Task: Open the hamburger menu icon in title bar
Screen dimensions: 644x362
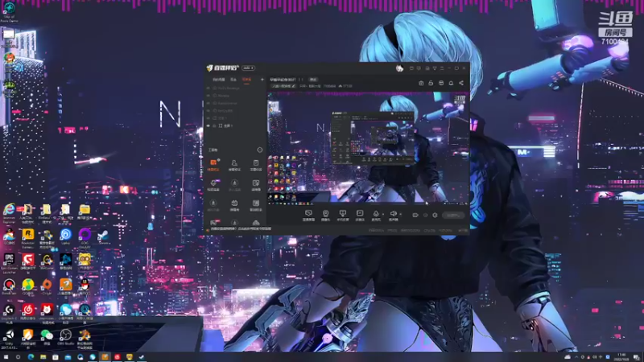Action: (x=442, y=68)
